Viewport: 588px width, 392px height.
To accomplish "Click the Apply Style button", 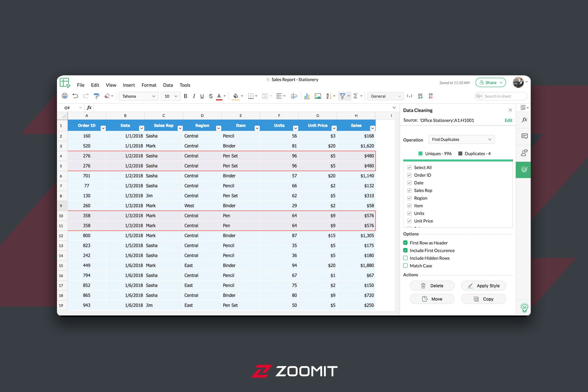I will [484, 286].
